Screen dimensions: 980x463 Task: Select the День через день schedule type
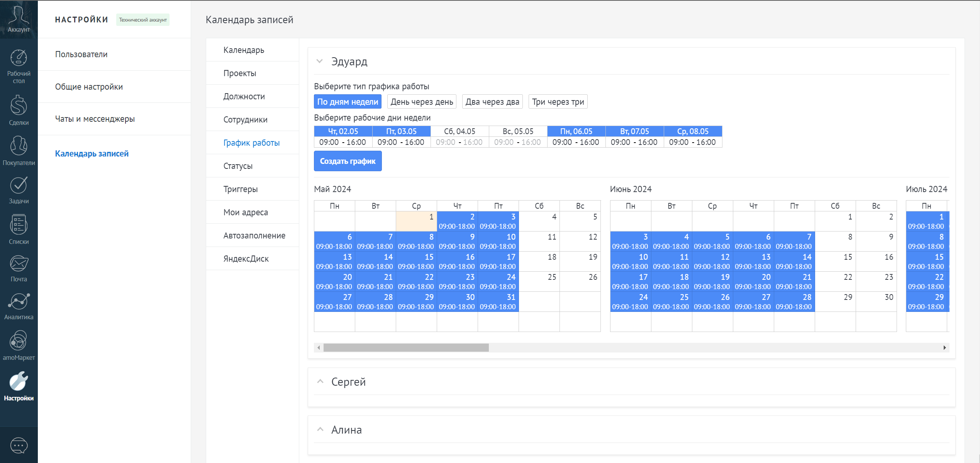point(422,102)
